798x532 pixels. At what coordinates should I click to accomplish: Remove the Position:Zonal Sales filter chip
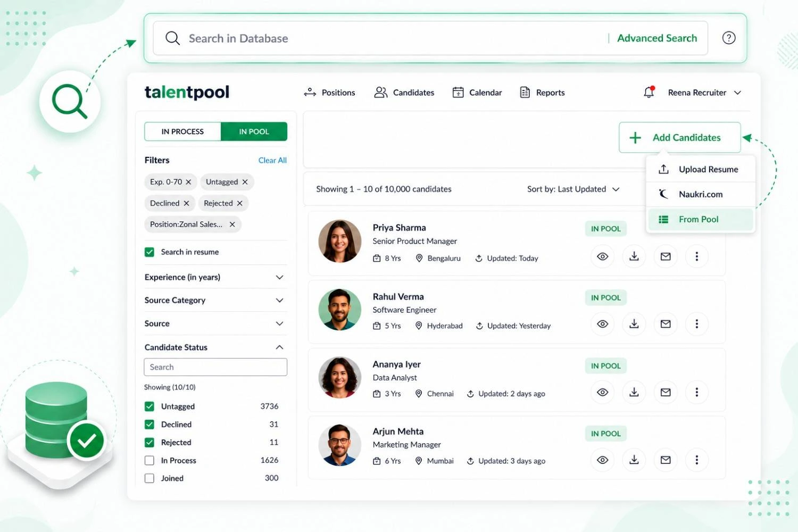[232, 225]
